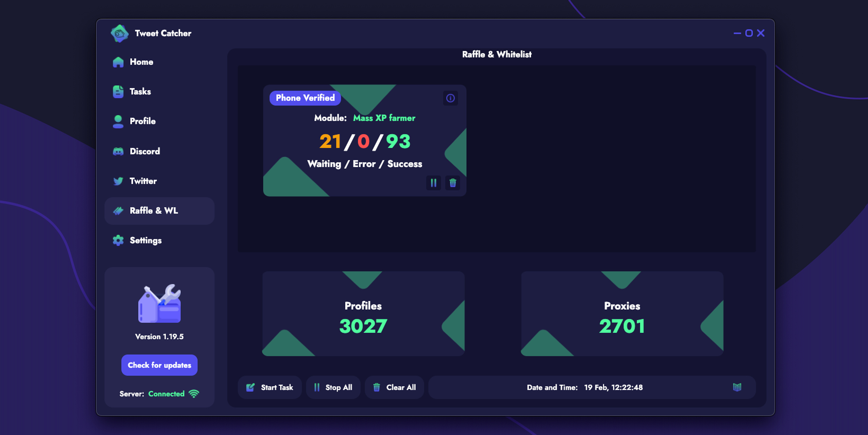Image resolution: width=868 pixels, height=435 pixels.
Task: Click the toolbox illustration above the version
Action: pyautogui.click(x=159, y=303)
